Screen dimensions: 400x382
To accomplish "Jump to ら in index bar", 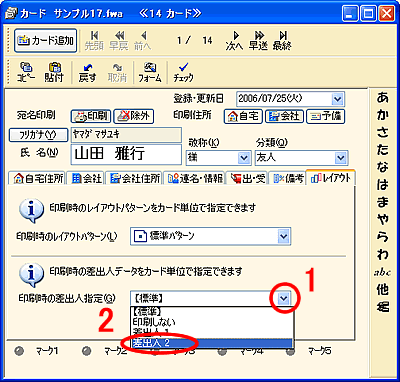I will click(x=382, y=237).
